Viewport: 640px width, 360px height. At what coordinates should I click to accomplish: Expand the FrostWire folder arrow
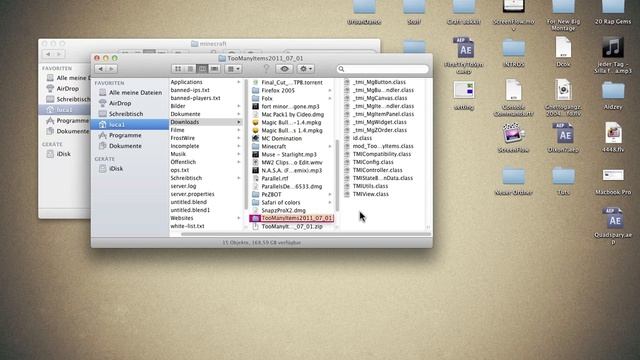pos(239,138)
